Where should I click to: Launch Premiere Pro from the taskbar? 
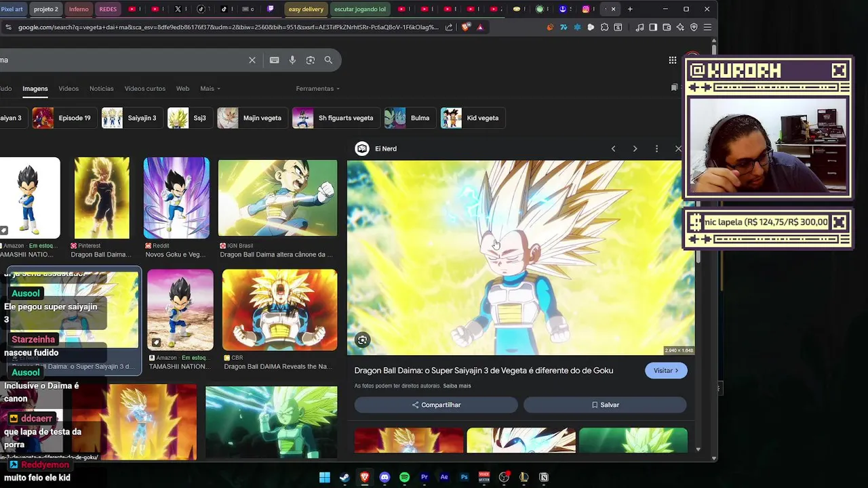coord(425,477)
